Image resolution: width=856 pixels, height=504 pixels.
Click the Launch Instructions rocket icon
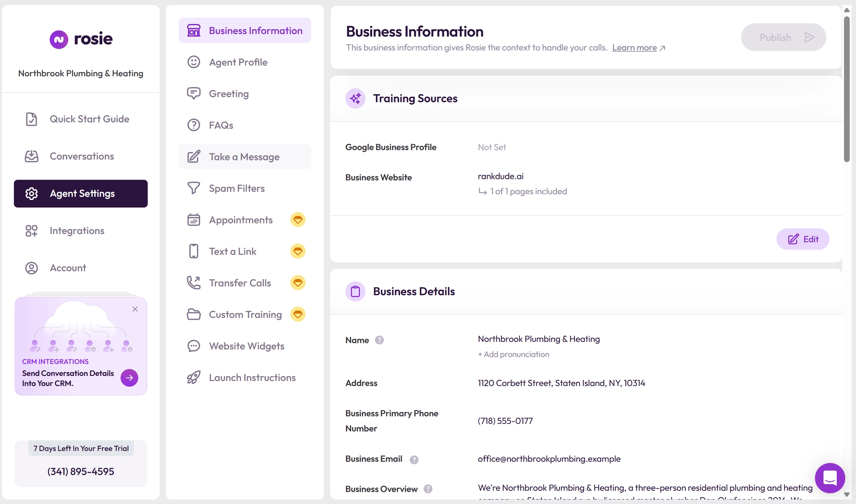pos(194,378)
